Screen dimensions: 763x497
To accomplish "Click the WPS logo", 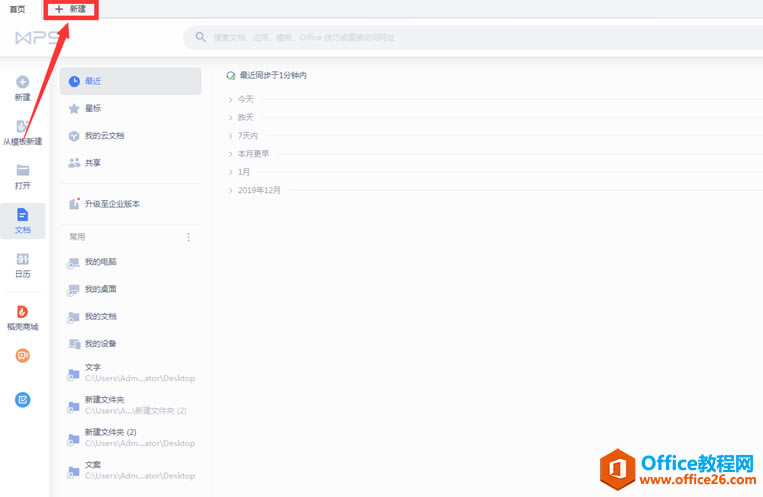I will click(x=37, y=37).
